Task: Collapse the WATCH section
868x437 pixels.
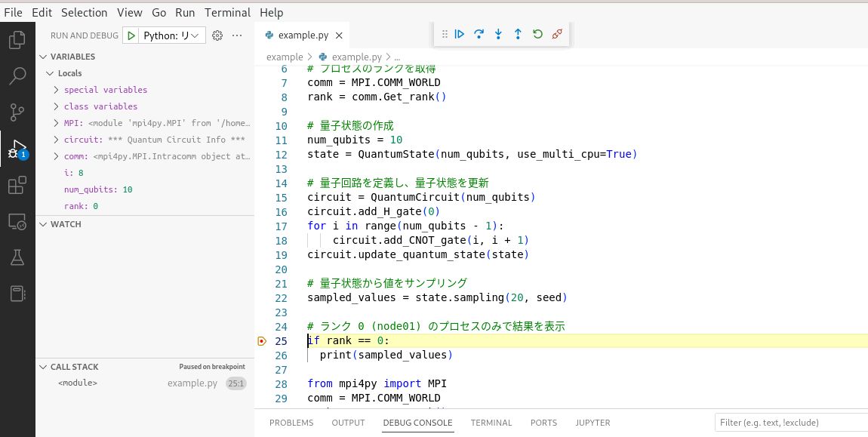Action: click(43, 224)
